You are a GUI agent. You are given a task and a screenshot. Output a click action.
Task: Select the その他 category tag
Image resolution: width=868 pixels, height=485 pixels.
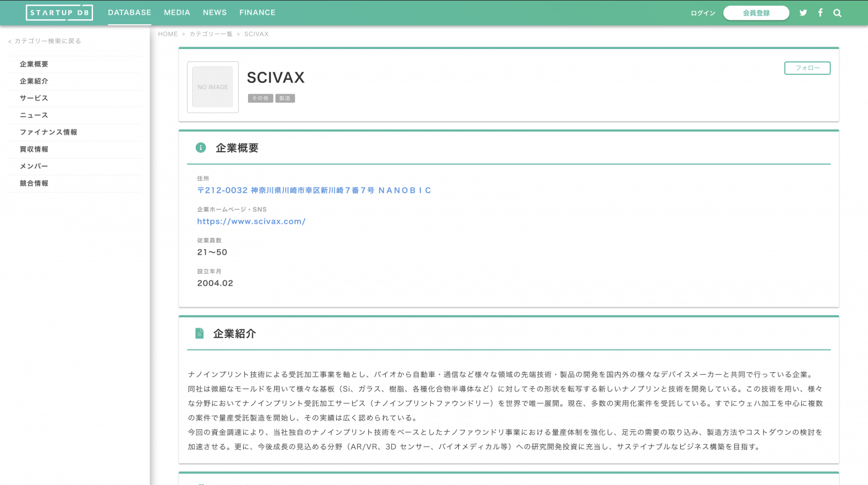point(260,98)
